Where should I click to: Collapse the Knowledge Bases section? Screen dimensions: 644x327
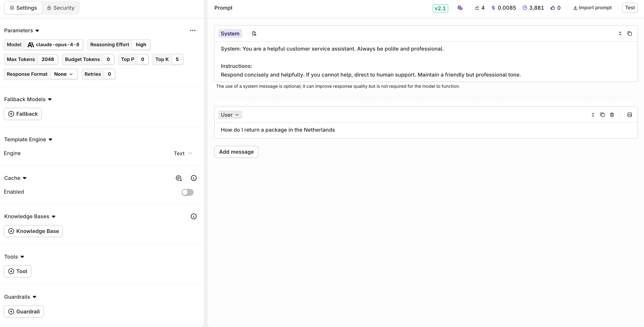coord(54,217)
